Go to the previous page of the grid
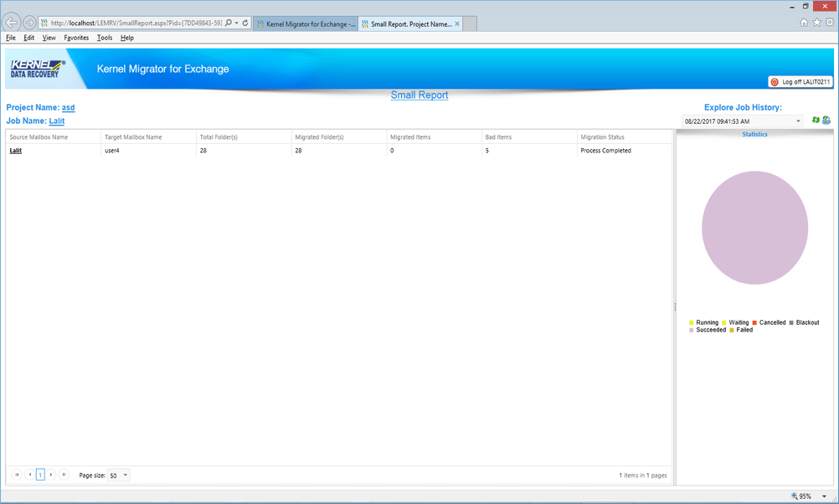 [29, 475]
